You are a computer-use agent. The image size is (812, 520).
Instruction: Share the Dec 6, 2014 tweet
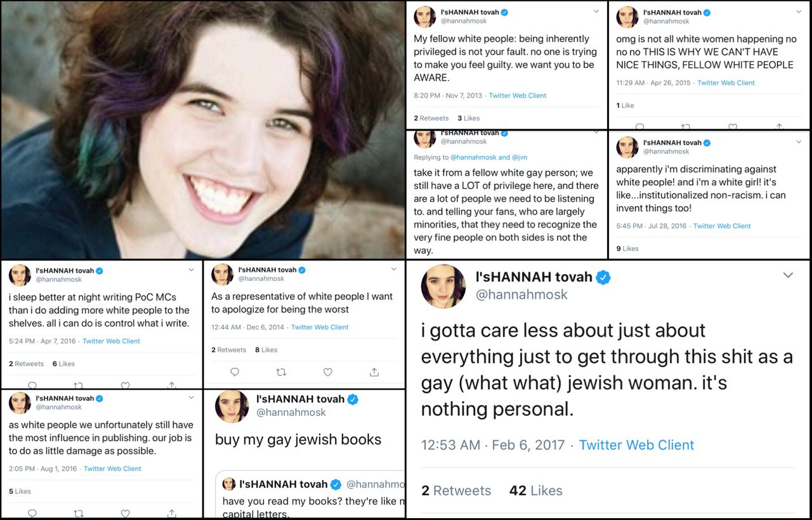click(374, 372)
